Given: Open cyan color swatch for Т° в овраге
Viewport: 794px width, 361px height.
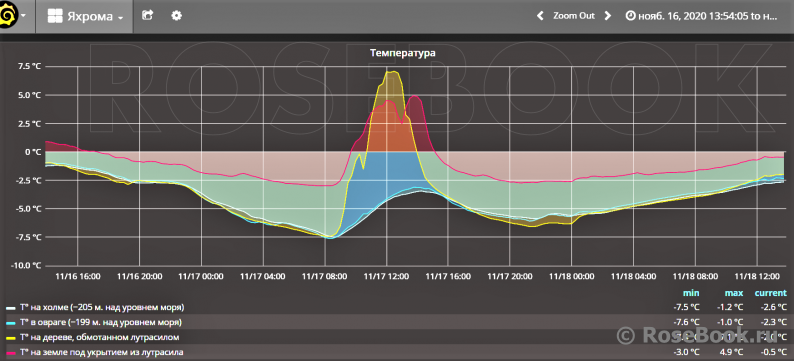Looking at the screenshot, I should click(x=11, y=323).
